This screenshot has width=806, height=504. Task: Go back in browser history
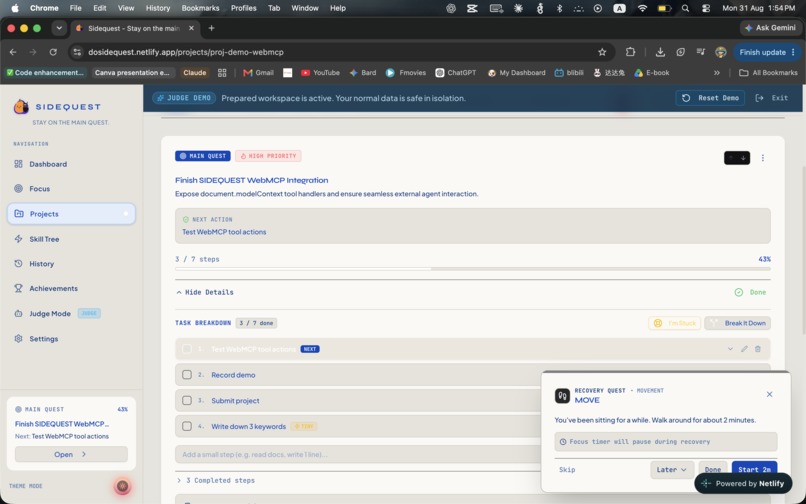pos(13,52)
